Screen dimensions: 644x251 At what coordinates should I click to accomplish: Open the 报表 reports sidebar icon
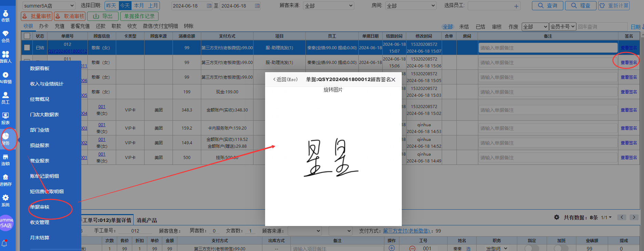tap(5, 119)
